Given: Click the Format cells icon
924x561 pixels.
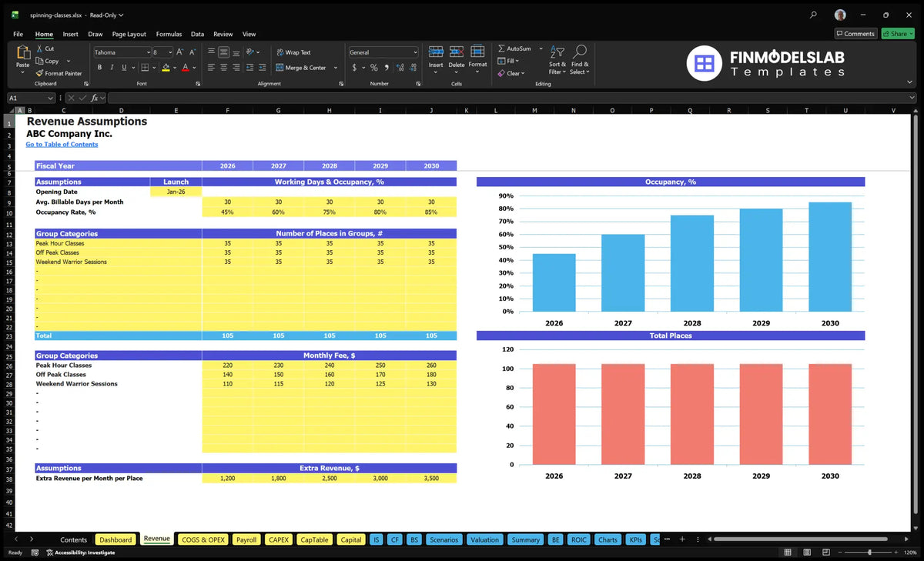Looking at the screenshot, I should click(477, 52).
